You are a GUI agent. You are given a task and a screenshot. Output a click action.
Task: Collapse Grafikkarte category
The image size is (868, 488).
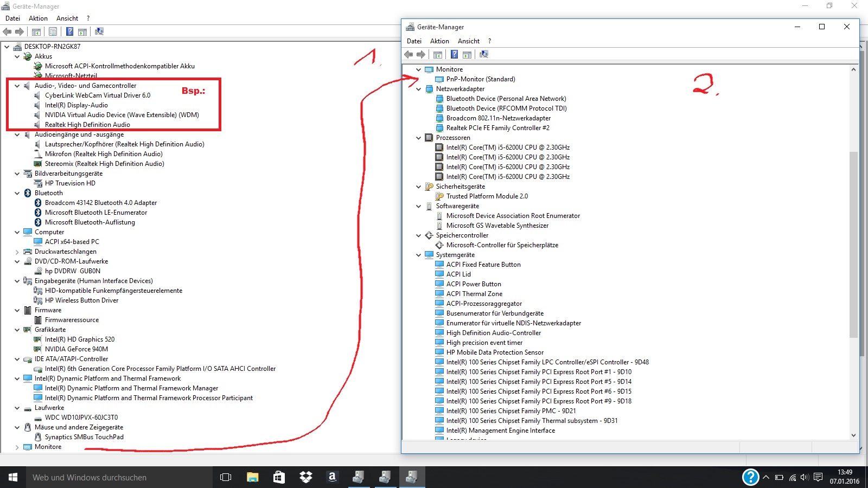coord(17,330)
